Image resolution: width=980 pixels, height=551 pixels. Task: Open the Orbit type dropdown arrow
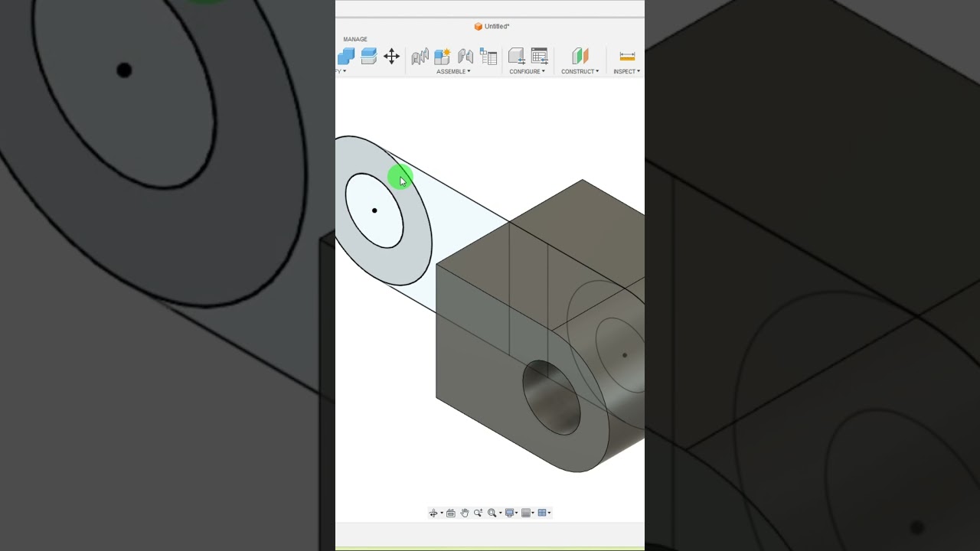[x=442, y=514]
